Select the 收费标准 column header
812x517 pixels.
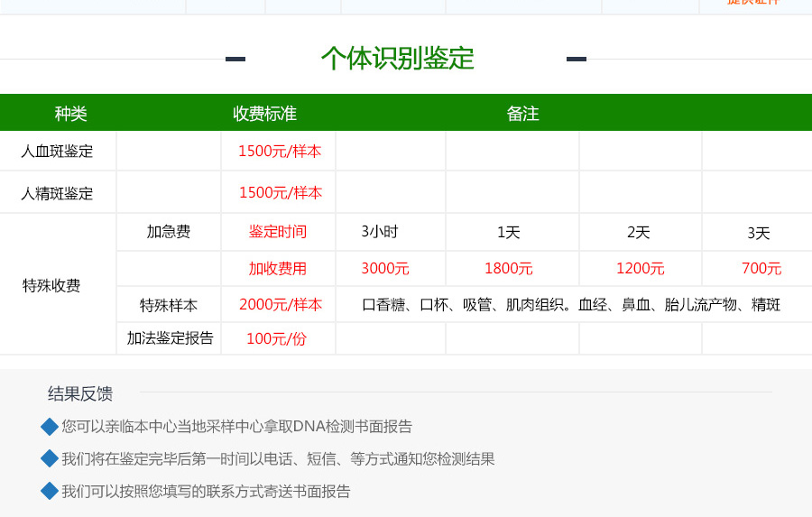click(x=264, y=114)
